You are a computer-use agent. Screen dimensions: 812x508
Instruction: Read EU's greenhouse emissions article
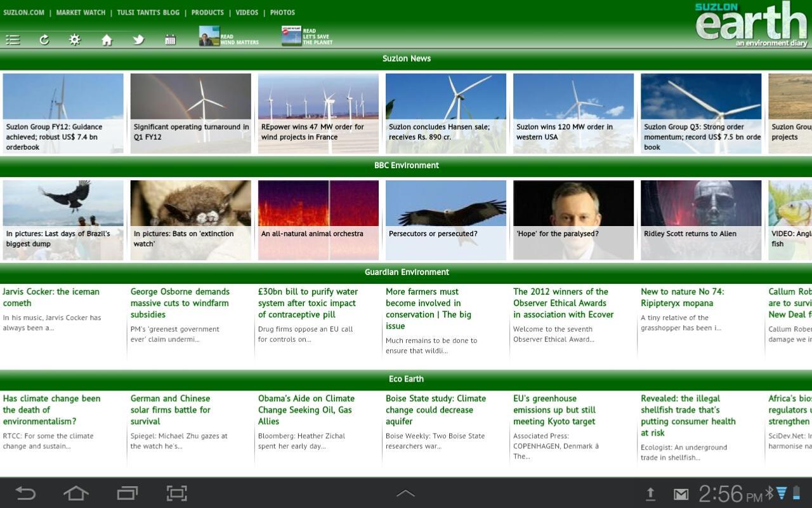(x=554, y=410)
